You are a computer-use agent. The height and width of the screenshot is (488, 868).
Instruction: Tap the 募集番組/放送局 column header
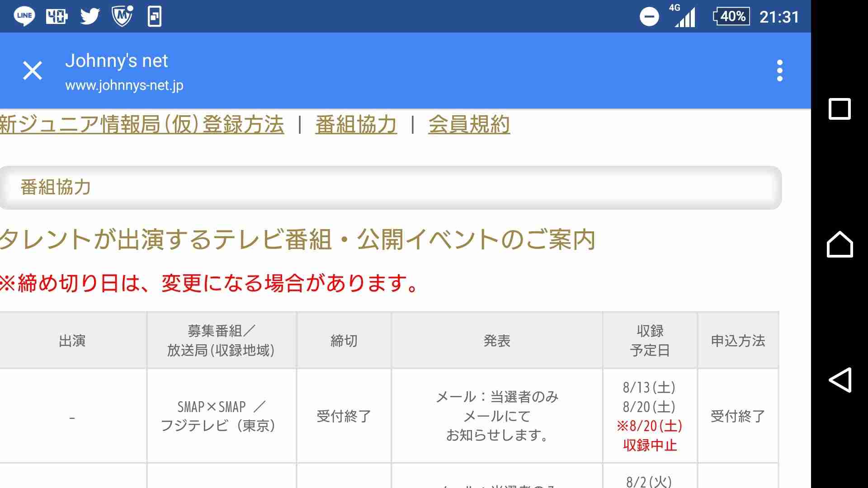[221, 341]
